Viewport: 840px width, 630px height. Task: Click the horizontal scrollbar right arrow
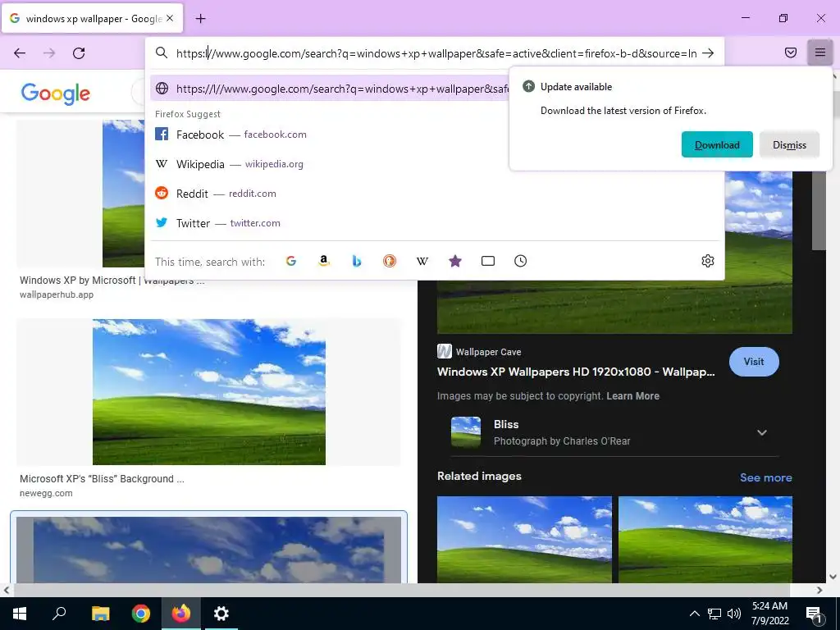819,591
